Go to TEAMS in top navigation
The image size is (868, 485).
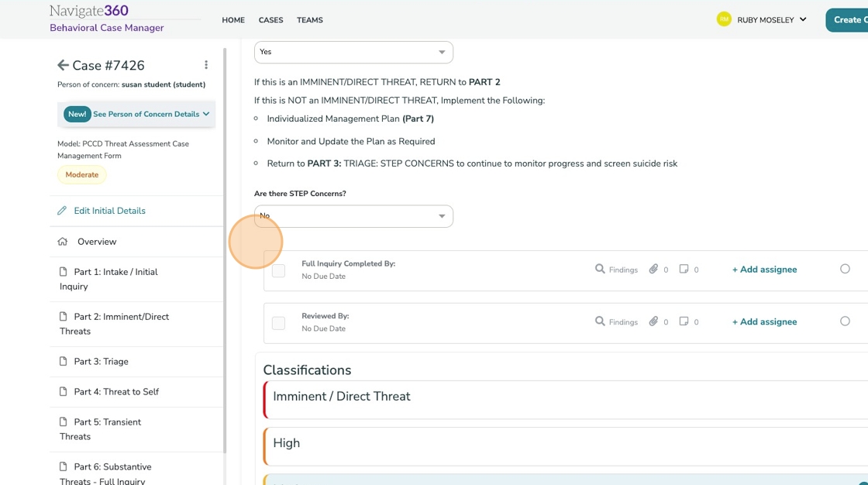coord(310,20)
